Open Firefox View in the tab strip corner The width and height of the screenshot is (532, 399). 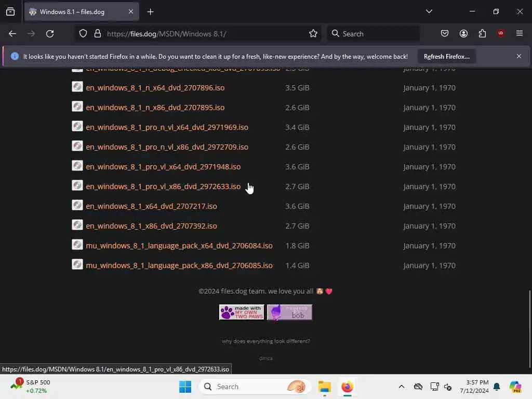coord(10,12)
